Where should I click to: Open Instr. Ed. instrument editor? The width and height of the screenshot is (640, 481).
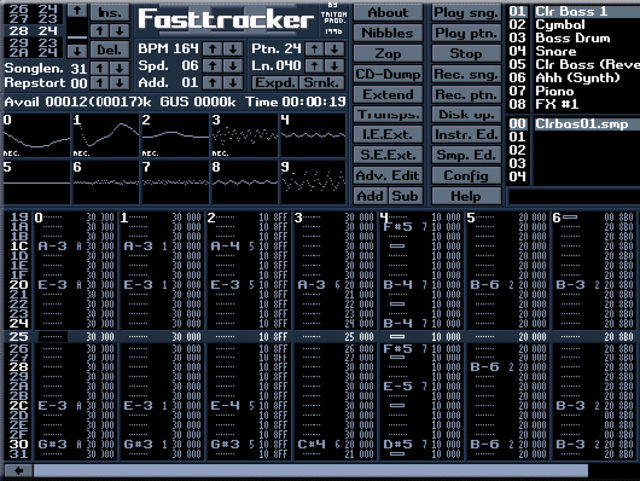tap(466, 135)
